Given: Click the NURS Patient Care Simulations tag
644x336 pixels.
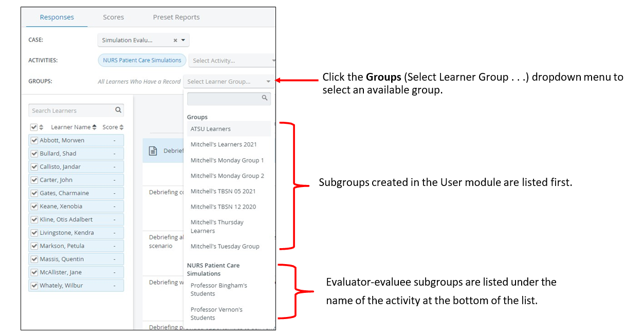Looking at the screenshot, I should pyautogui.click(x=142, y=60).
